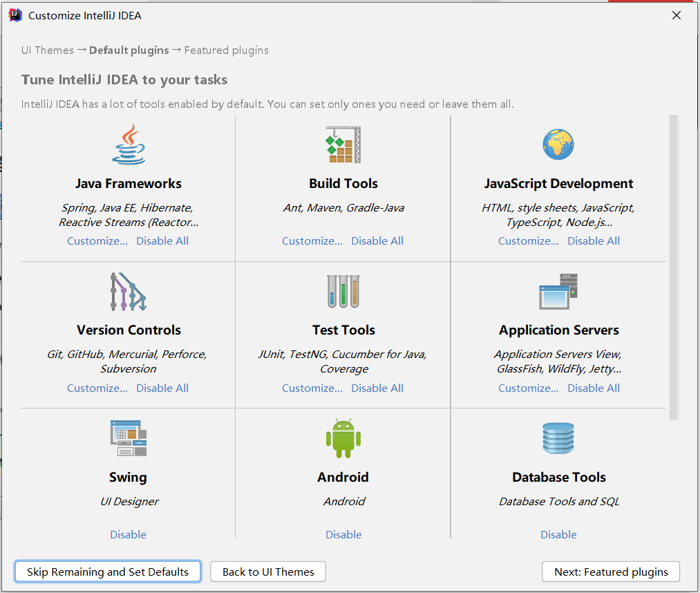
Task: Click the Swing UI designer icon
Action: [129, 438]
